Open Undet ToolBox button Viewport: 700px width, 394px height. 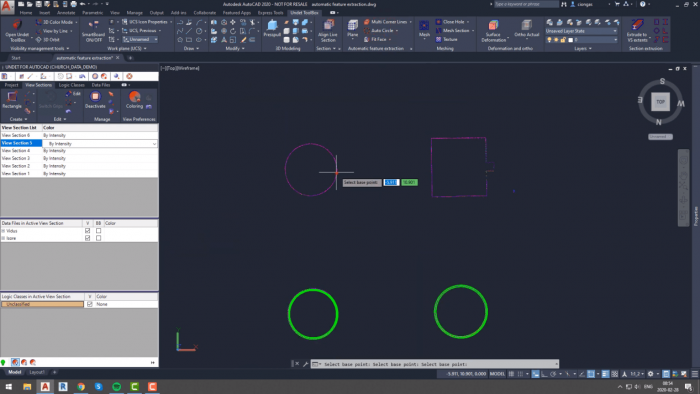point(17,31)
